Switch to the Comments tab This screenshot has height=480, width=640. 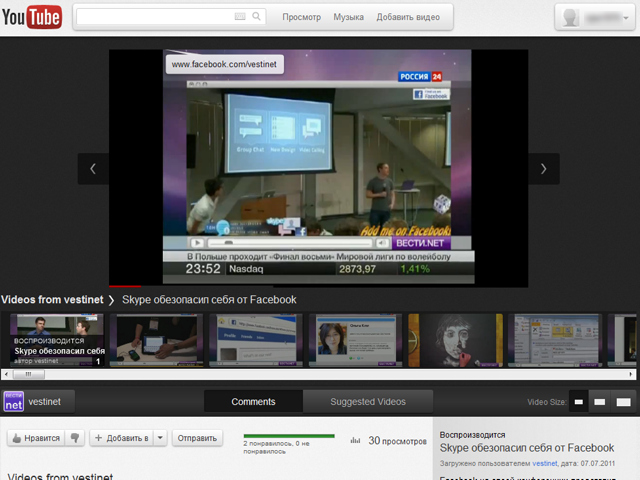pyautogui.click(x=253, y=402)
